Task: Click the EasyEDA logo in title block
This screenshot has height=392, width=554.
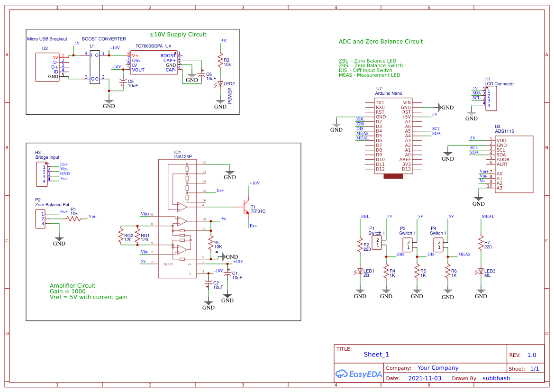Action: (x=359, y=374)
